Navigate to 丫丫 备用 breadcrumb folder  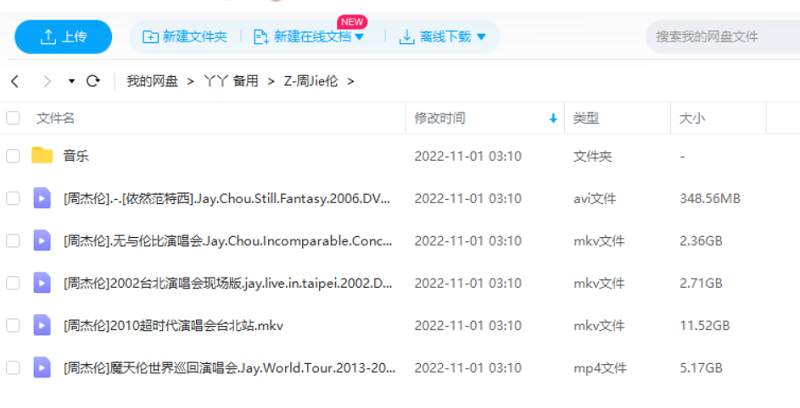230,81
